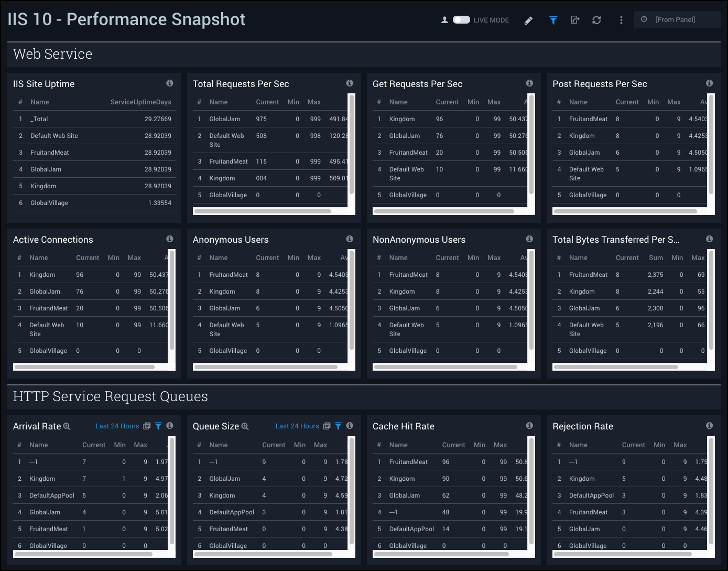Show info for Arrival Rate panel
The width and height of the screenshot is (728, 571).
point(170,425)
